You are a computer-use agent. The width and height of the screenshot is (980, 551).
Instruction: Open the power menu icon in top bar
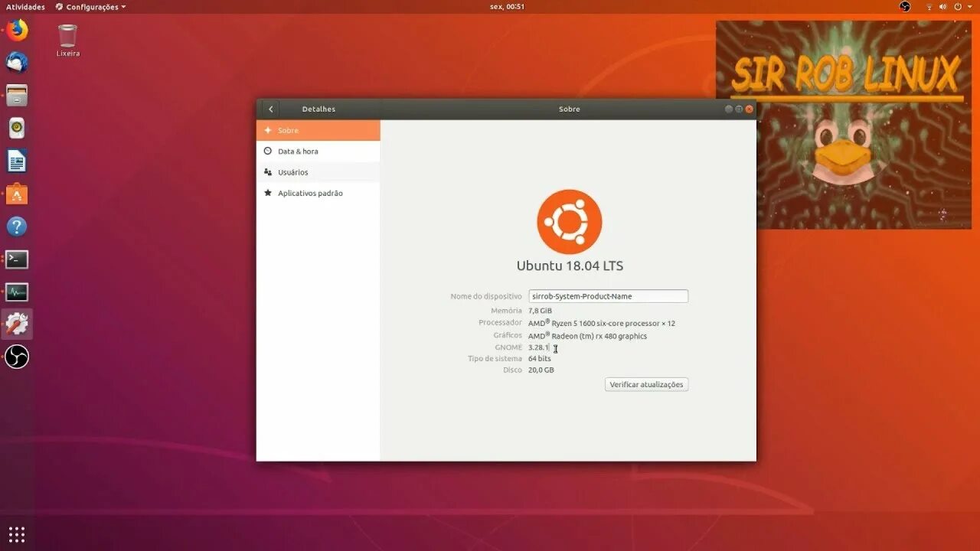coord(957,7)
